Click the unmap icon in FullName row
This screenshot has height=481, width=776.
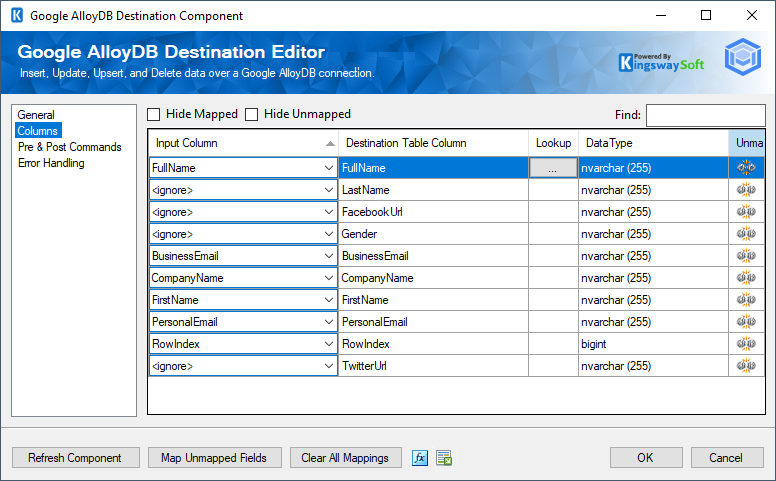(x=746, y=168)
